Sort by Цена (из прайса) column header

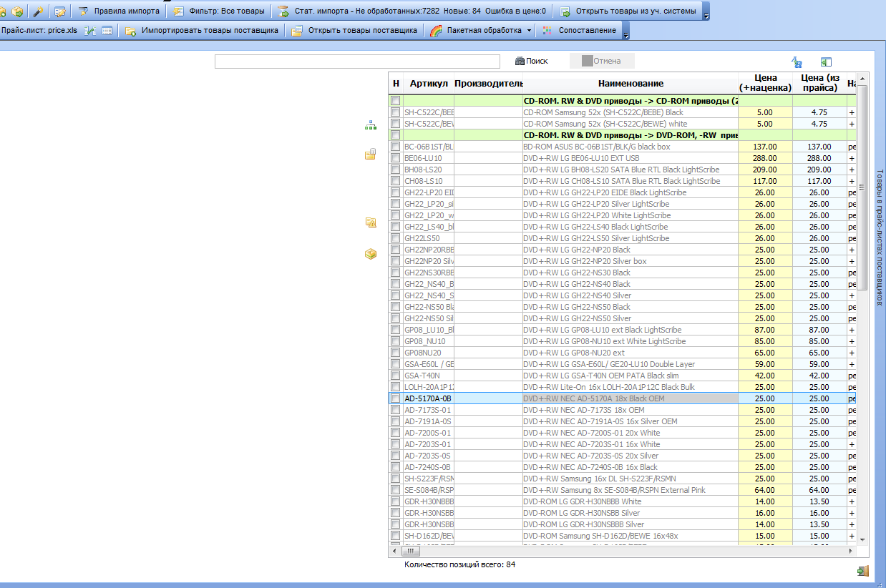point(819,84)
